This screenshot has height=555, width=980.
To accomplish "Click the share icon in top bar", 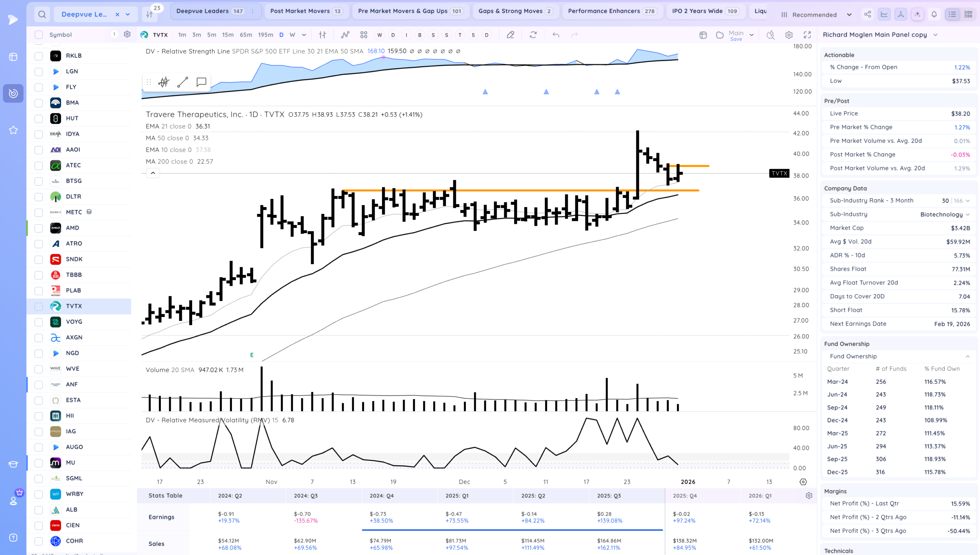I will tap(867, 15).
